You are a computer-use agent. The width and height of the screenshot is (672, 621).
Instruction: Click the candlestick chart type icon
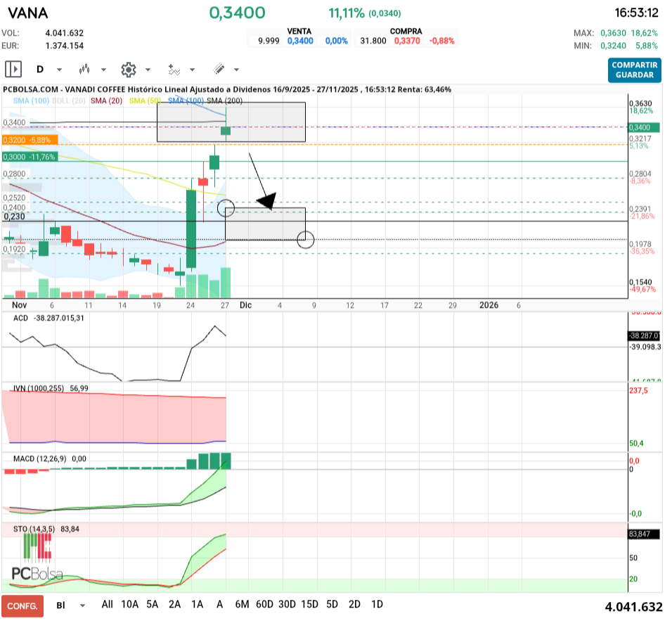(x=85, y=69)
